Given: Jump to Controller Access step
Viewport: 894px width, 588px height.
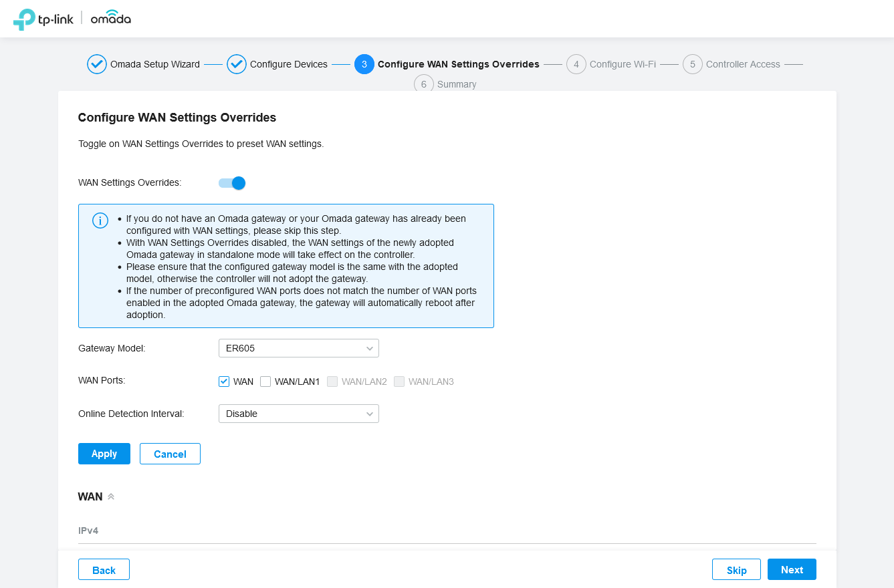Looking at the screenshot, I should coord(743,64).
